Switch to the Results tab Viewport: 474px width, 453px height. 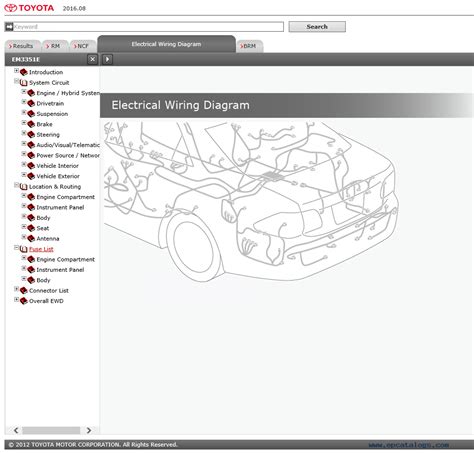click(x=23, y=46)
